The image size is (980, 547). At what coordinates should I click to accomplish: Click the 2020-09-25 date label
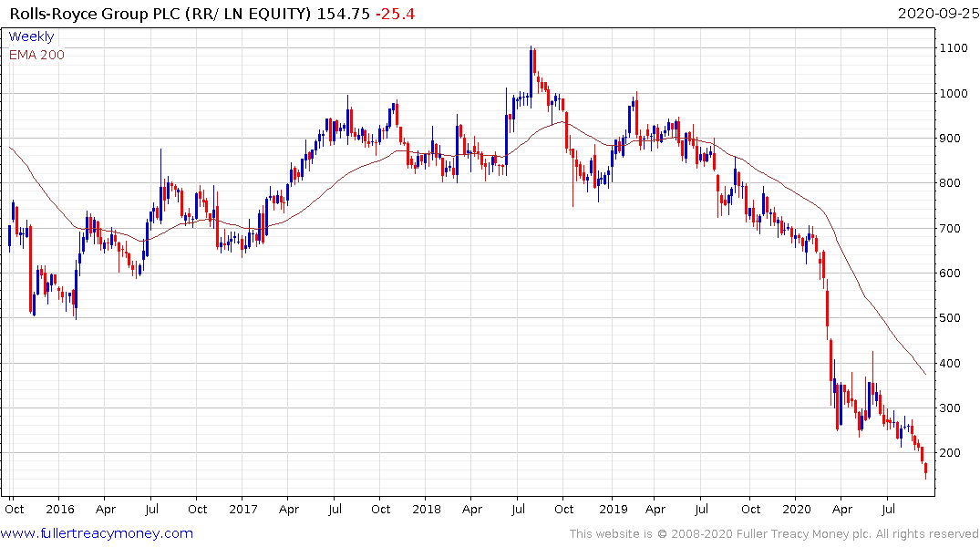pyautogui.click(x=938, y=14)
